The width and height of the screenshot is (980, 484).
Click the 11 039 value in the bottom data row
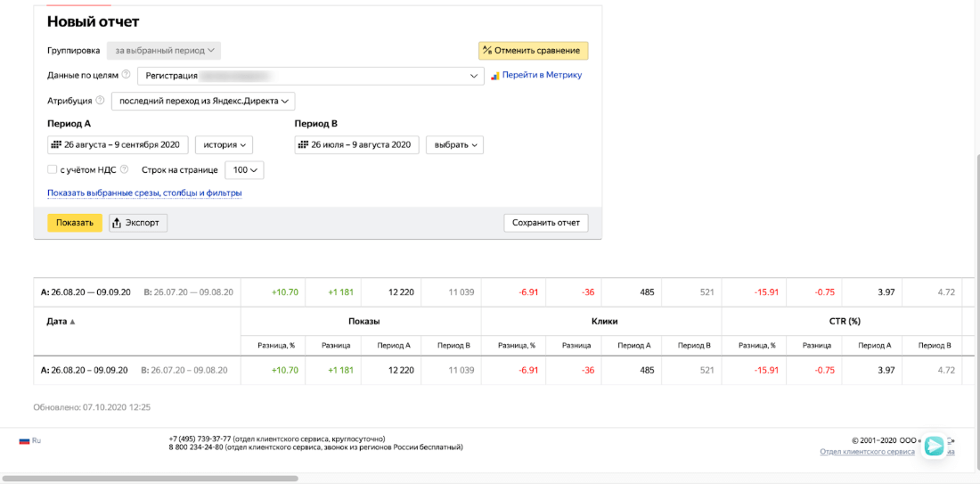click(461, 370)
